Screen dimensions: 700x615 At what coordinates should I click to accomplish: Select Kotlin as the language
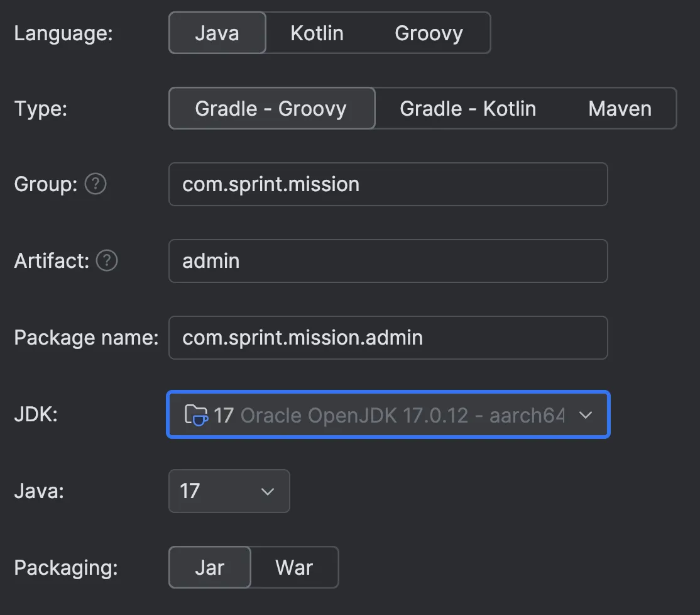(x=317, y=33)
